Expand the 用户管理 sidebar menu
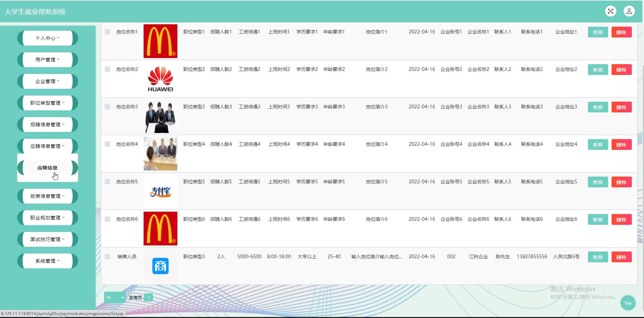This screenshot has width=644, height=318. [48, 60]
